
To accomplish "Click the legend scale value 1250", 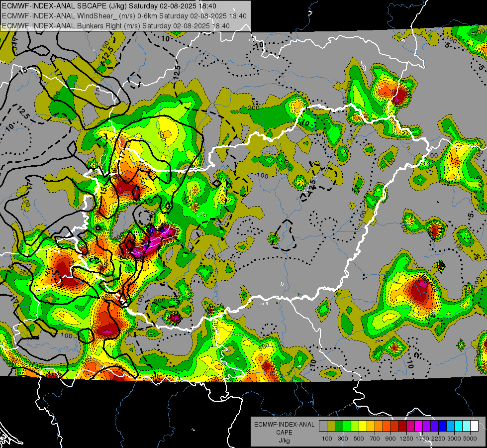I will [x=406, y=439].
